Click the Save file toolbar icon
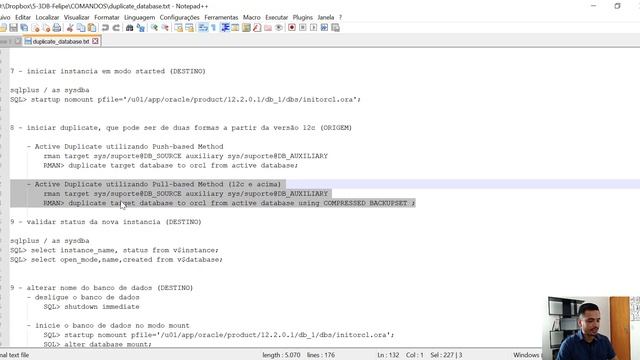This screenshot has height=360, width=640. pos(13,28)
